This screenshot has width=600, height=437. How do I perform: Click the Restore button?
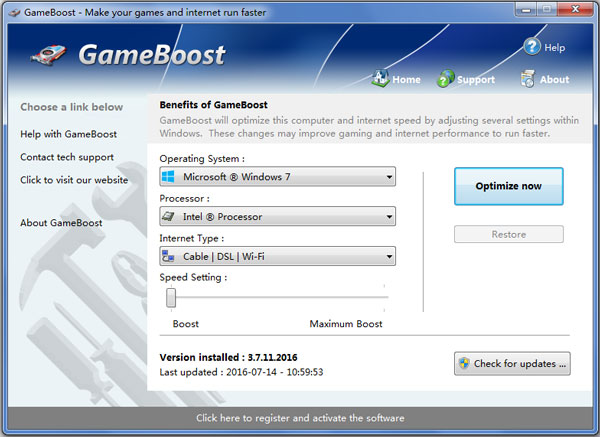click(509, 234)
